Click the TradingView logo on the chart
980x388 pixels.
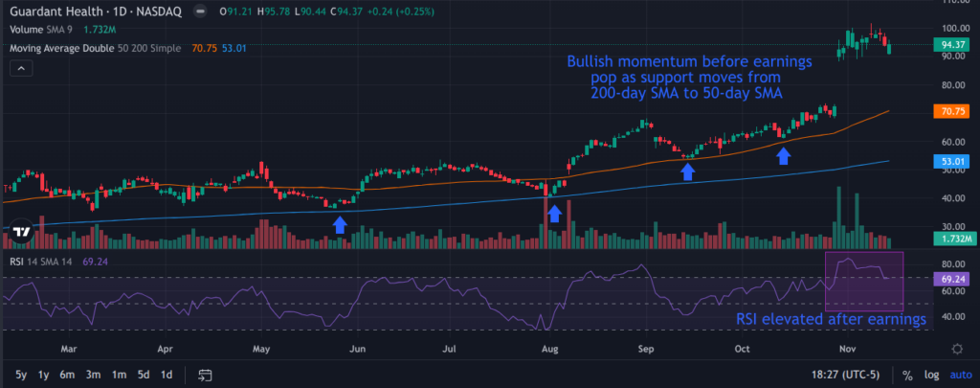coord(20,233)
